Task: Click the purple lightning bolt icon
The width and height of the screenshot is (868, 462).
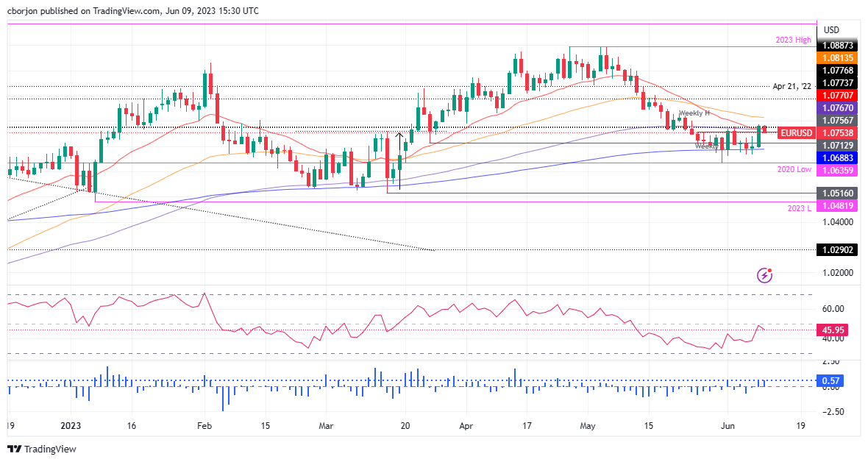Action: click(x=764, y=274)
